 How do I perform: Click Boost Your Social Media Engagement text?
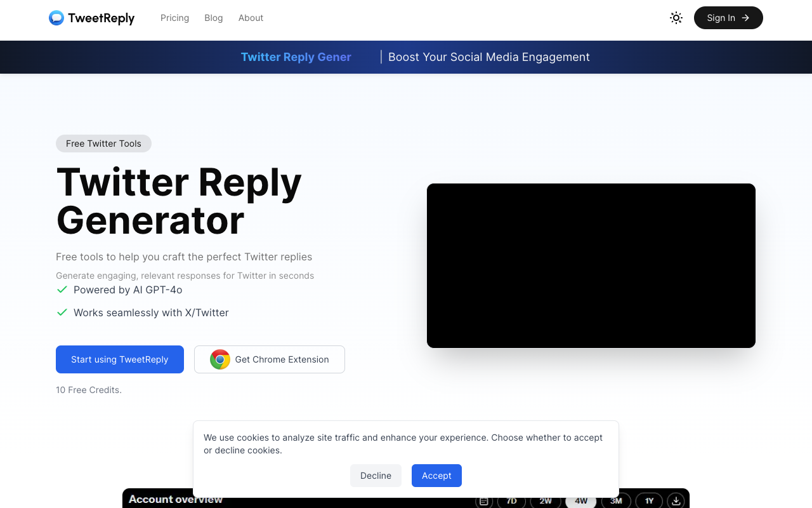[489, 57]
